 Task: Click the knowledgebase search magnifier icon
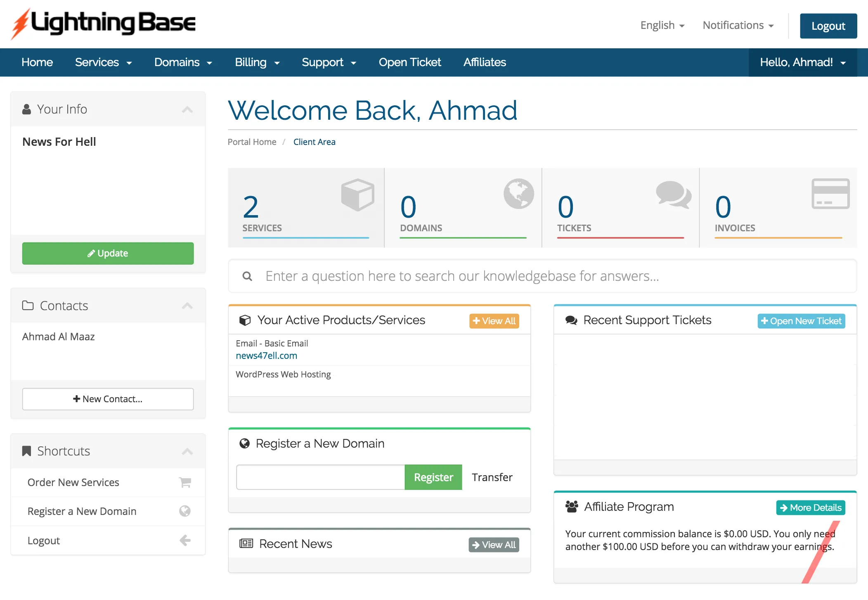coord(247,276)
